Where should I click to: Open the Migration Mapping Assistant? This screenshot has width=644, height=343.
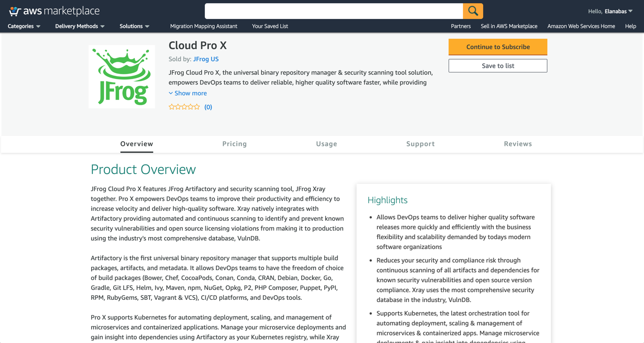[x=203, y=26]
